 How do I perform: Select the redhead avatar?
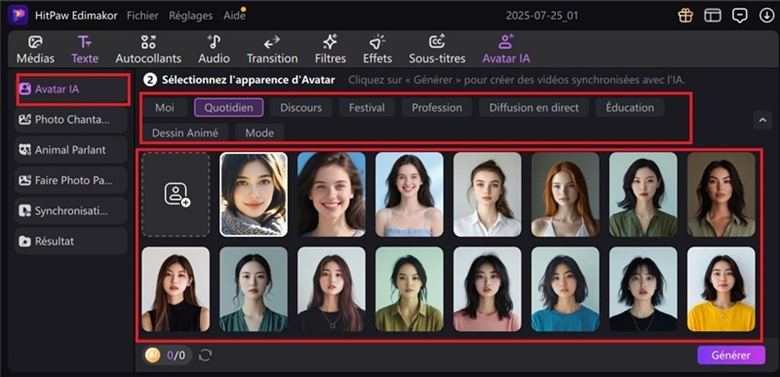tap(565, 194)
